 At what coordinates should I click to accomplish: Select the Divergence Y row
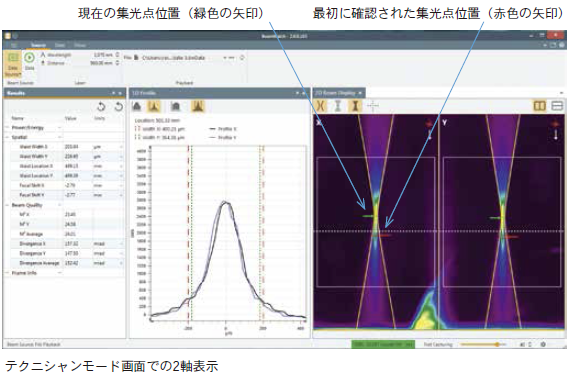[67, 253]
